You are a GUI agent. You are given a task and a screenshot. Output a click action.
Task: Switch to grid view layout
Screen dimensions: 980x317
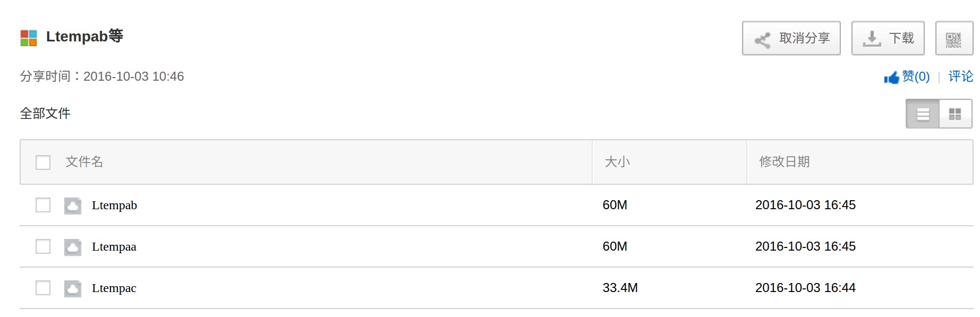(x=955, y=114)
